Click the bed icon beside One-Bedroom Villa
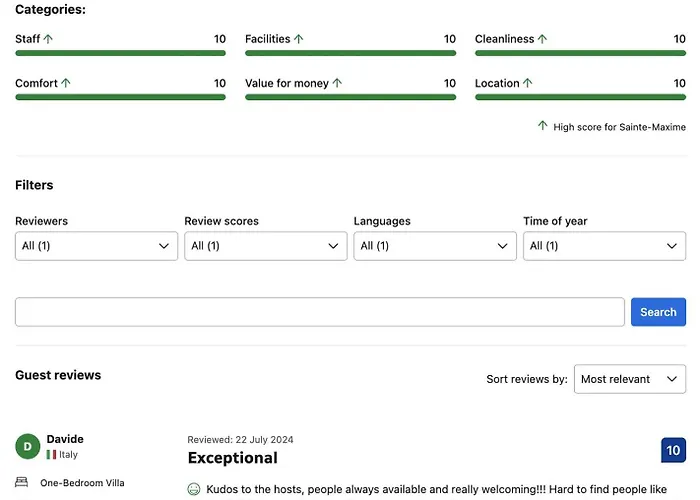Image resolution: width=700 pixels, height=500 pixels. pyautogui.click(x=22, y=482)
